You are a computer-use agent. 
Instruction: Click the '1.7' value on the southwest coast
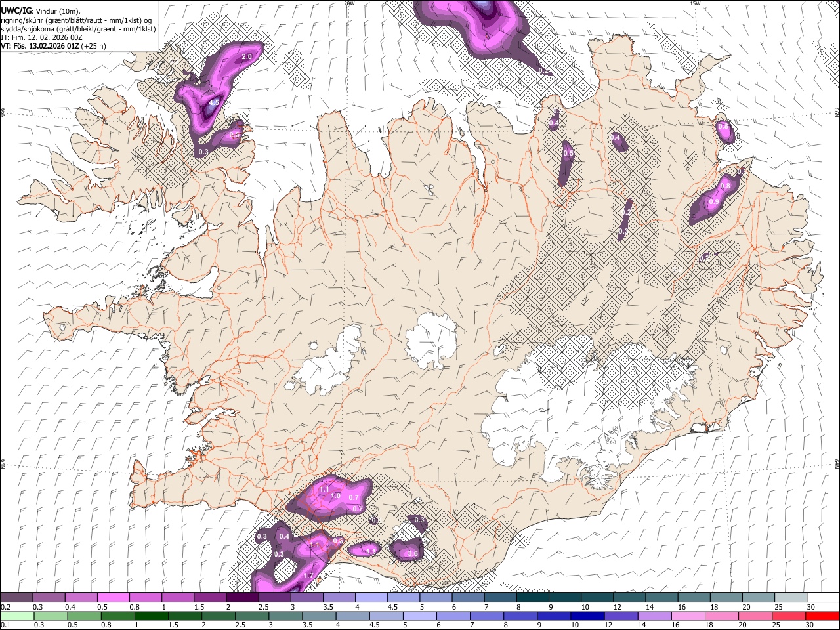click(x=309, y=576)
